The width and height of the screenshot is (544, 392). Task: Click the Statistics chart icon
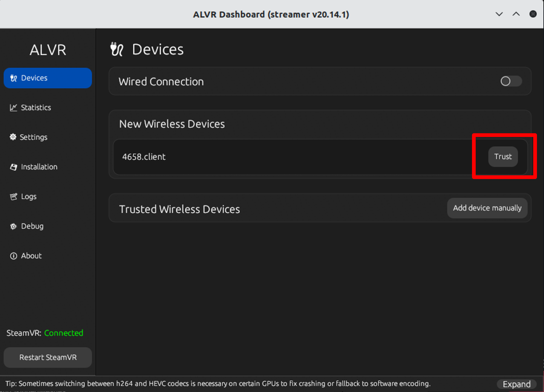click(x=13, y=108)
